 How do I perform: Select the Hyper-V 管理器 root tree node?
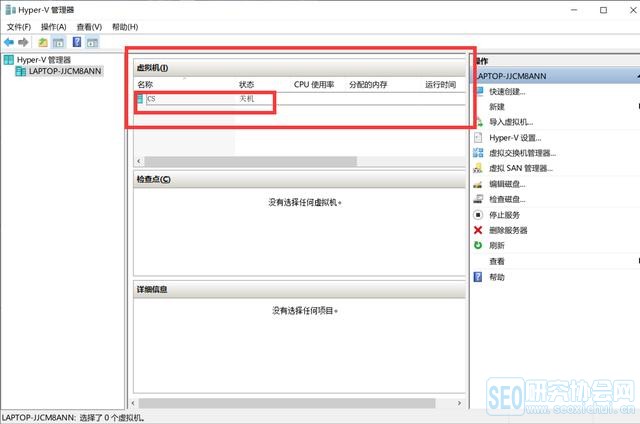pyautogui.click(x=44, y=60)
